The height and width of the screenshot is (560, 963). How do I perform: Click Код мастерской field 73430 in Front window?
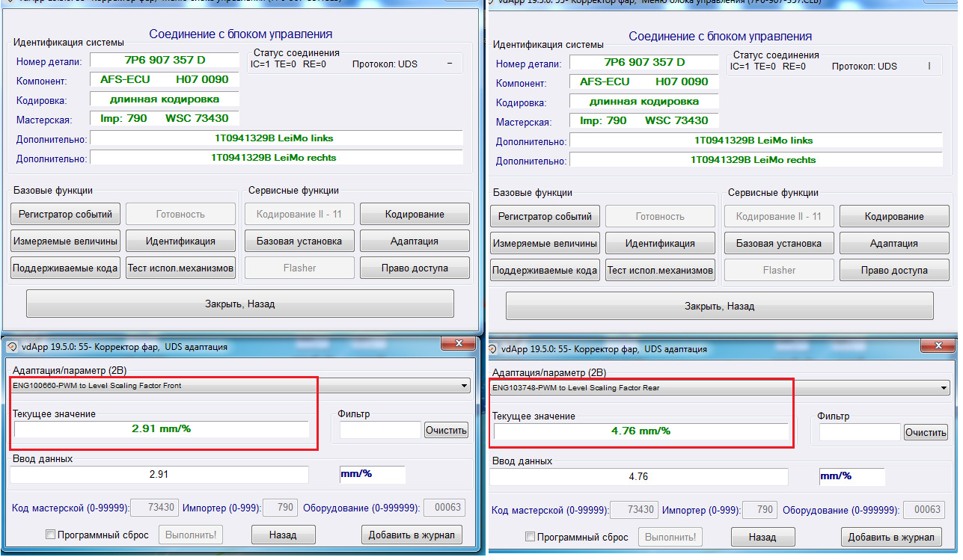[x=155, y=508]
